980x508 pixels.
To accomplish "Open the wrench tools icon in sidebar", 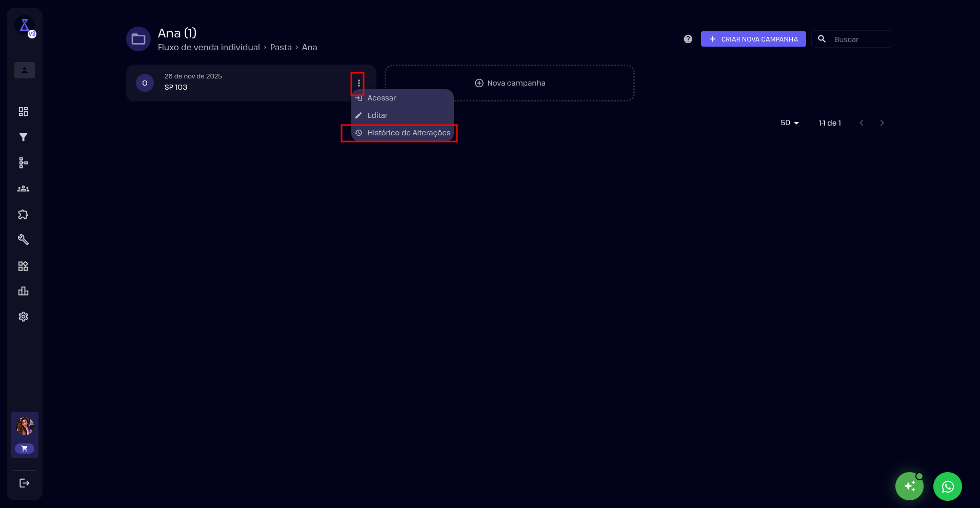I will point(24,240).
